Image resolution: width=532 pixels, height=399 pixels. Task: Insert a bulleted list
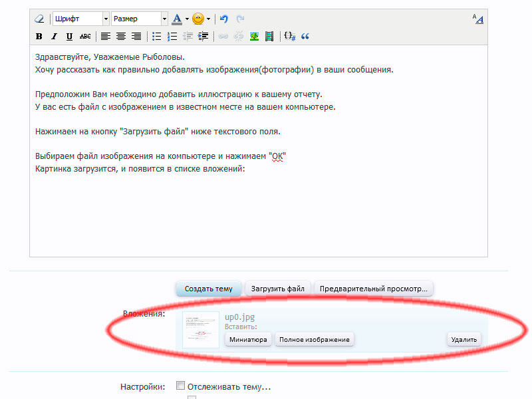pyautogui.click(x=156, y=37)
